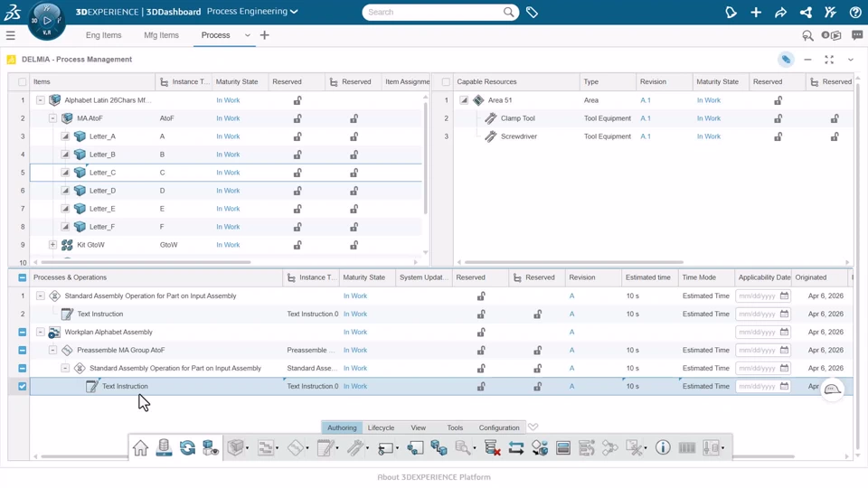Click the swap arrows toolbar icon
Viewport: 868px width, 488px height.
516,447
